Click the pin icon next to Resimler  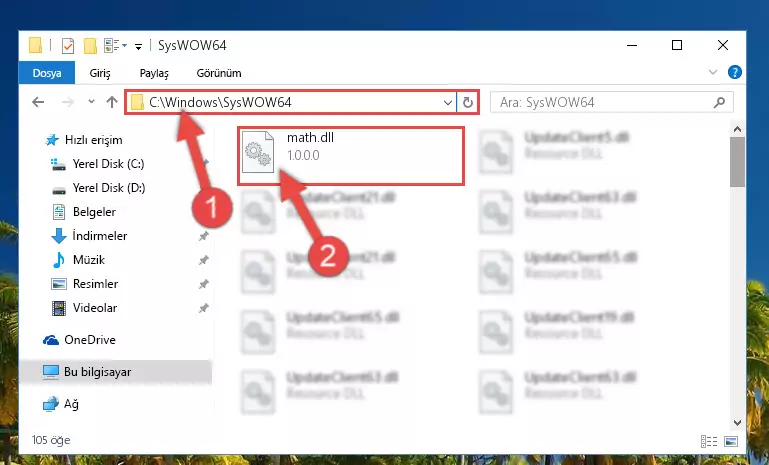pyautogui.click(x=203, y=284)
